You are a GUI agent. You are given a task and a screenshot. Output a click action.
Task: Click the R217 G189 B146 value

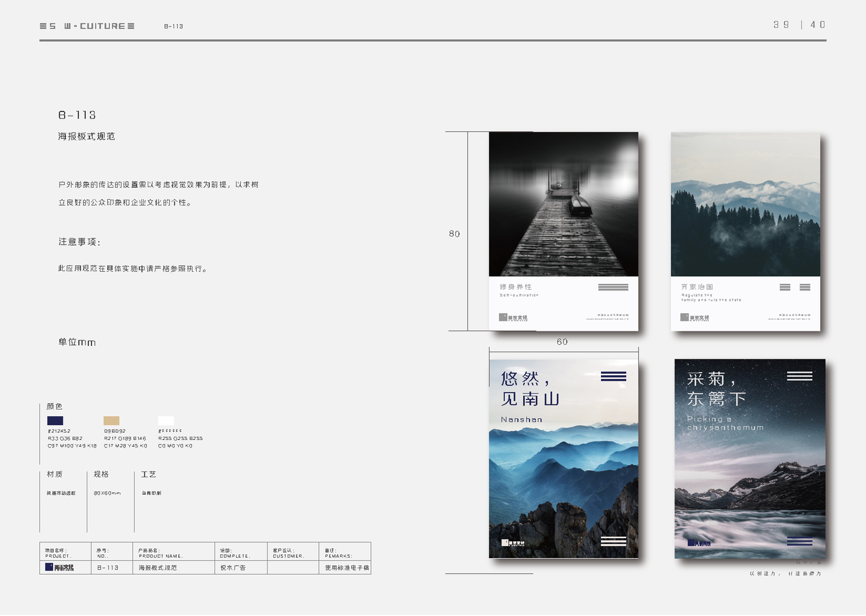(125, 439)
